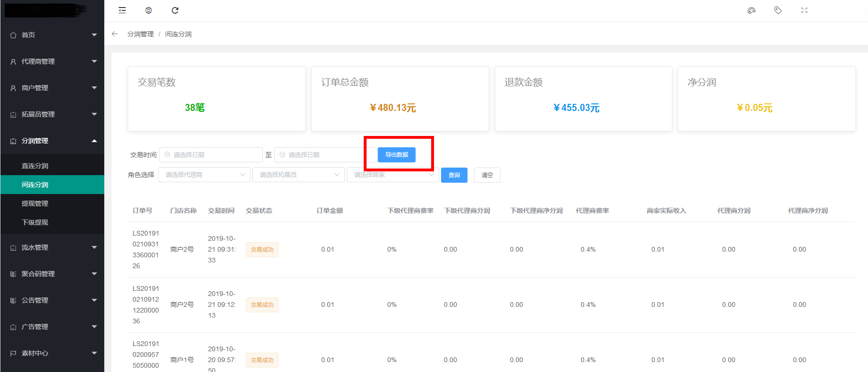Image resolution: width=868 pixels, height=372 pixels.
Task: Click the icon beside 广告管理
Action: click(13, 327)
